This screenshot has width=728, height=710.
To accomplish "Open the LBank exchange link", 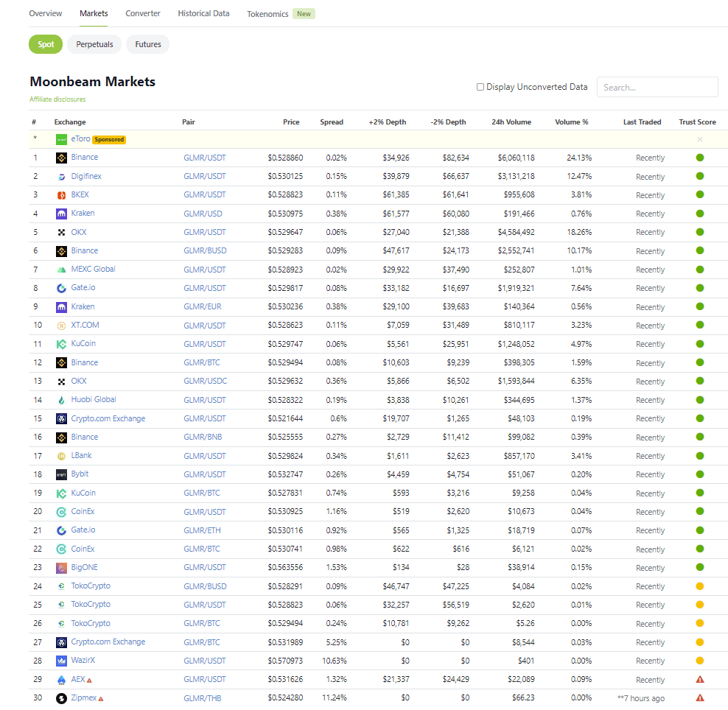I will (81, 455).
